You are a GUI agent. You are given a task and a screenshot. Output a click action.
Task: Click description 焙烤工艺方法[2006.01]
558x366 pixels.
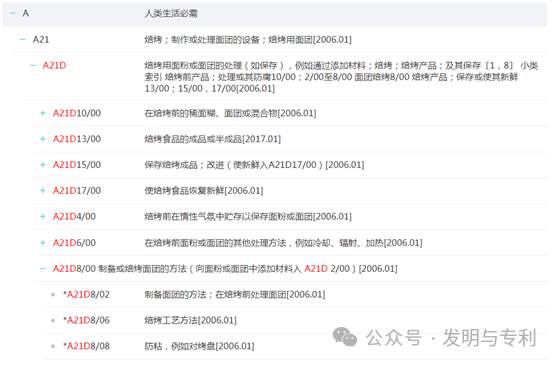tap(190, 320)
